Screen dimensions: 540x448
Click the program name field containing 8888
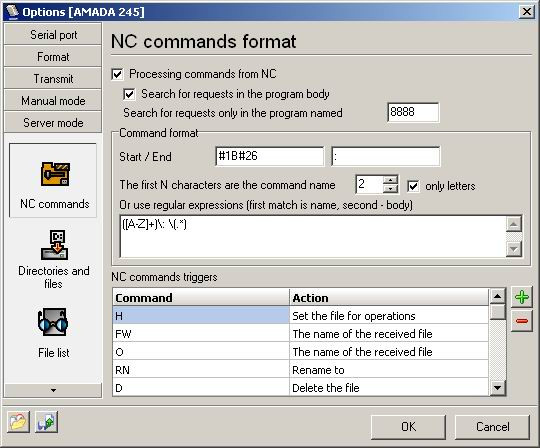[413, 112]
